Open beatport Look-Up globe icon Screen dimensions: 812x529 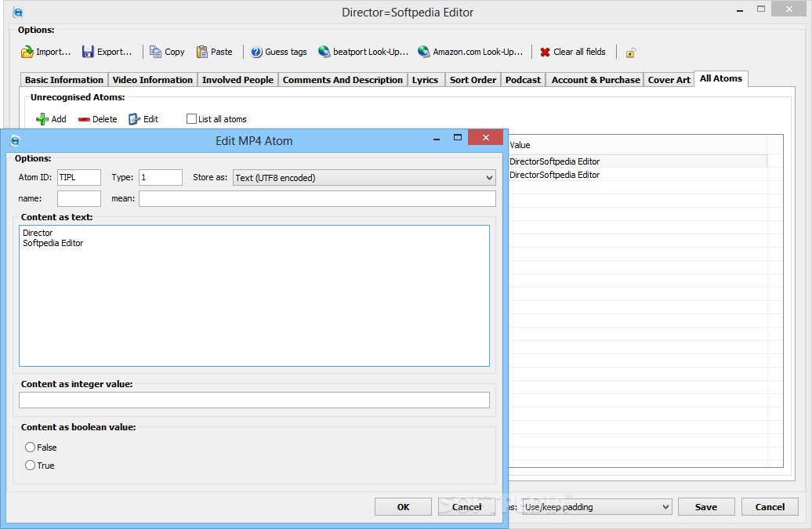(324, 52)
